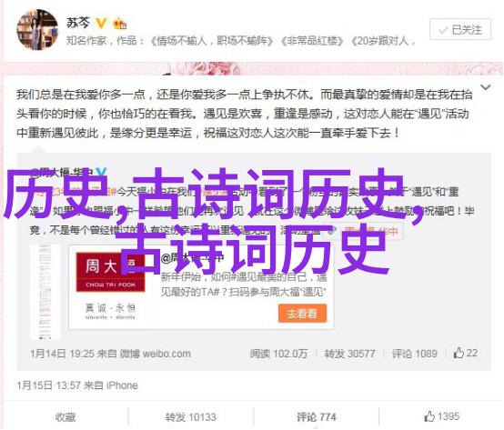Click the yellow V verified badge
Viewport: 504px width, 430px height.
pos(101,23)
